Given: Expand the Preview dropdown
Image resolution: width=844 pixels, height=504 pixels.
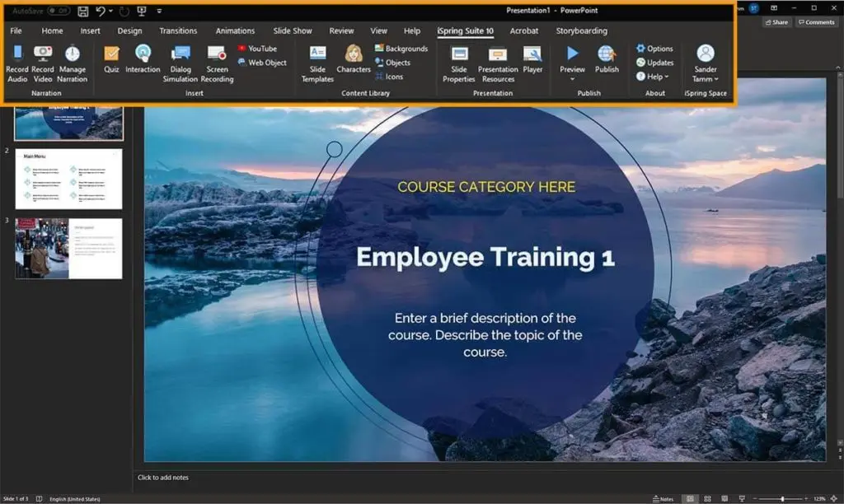Looking at the screenshot, I should (x=572, y=79).
